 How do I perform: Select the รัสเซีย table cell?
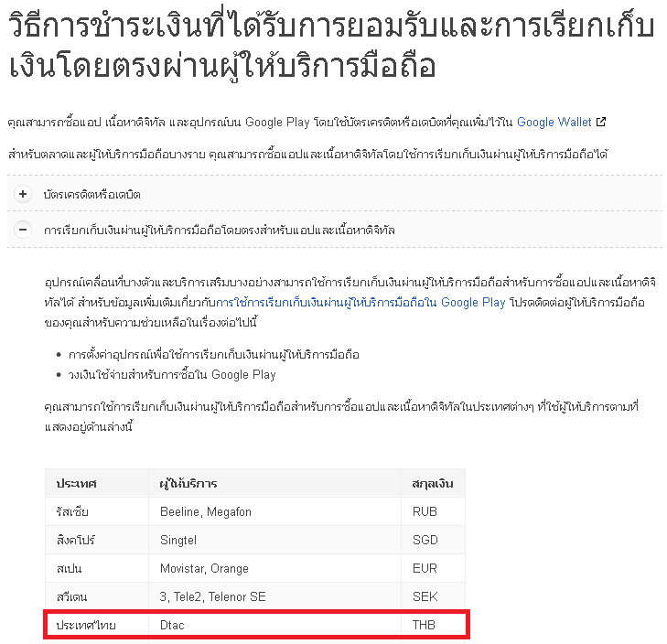97,511
